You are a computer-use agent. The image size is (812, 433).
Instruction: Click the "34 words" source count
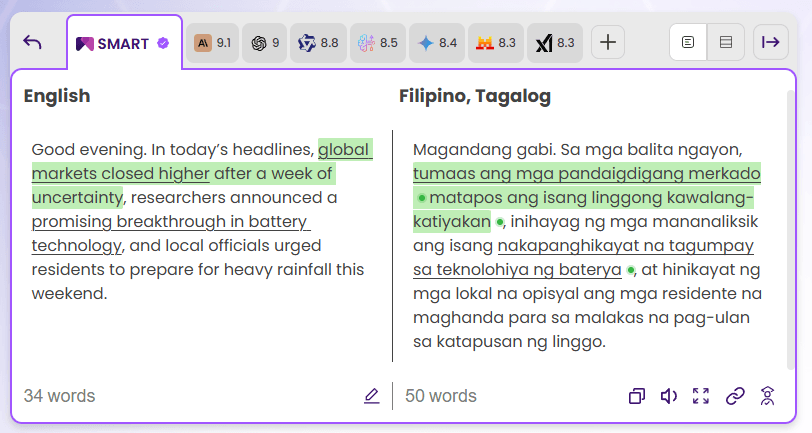60,396
